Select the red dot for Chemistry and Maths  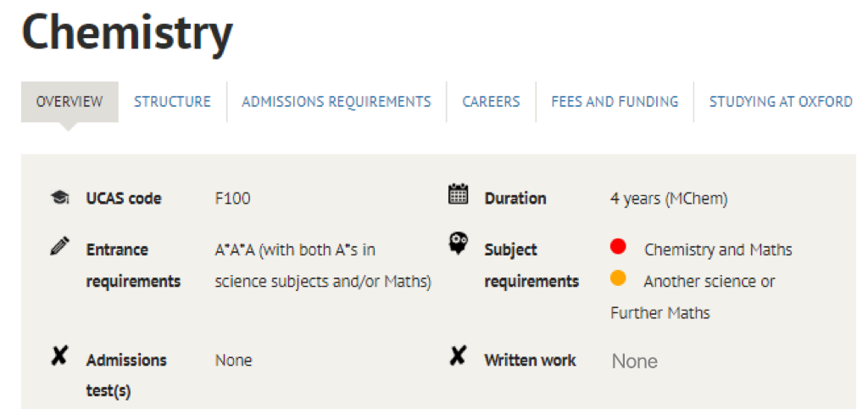618,247
